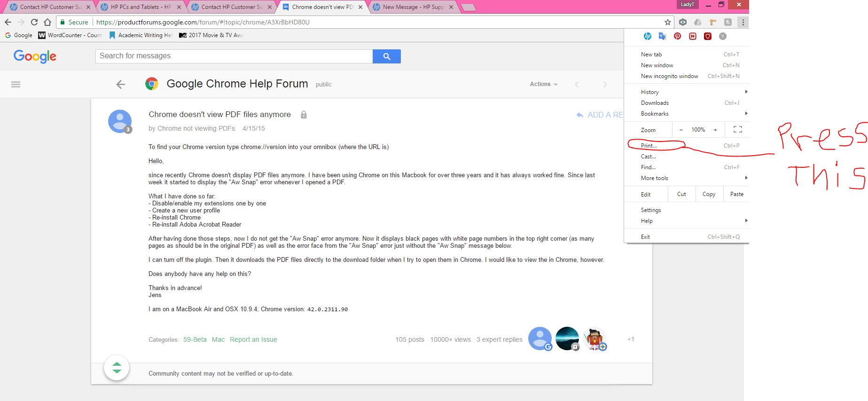Click the red fast-forward extension icon
Viewport: 868px width, 401px height.
pos(693,36)
